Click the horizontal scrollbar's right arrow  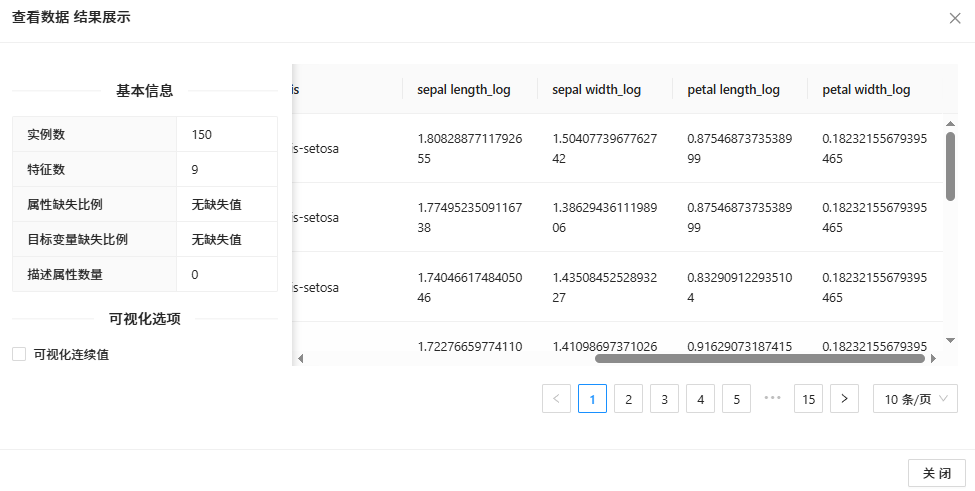point(933,358)
